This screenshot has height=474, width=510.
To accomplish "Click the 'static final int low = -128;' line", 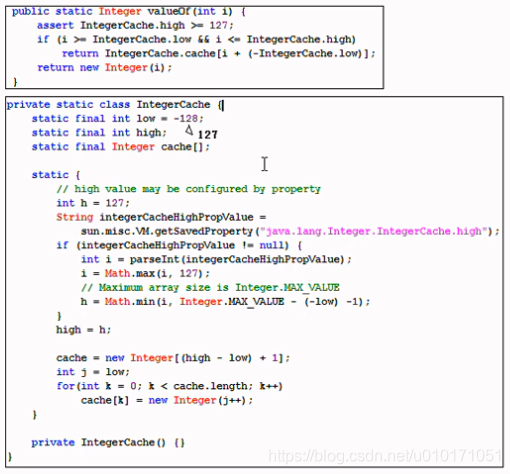I will pos(117,119).
